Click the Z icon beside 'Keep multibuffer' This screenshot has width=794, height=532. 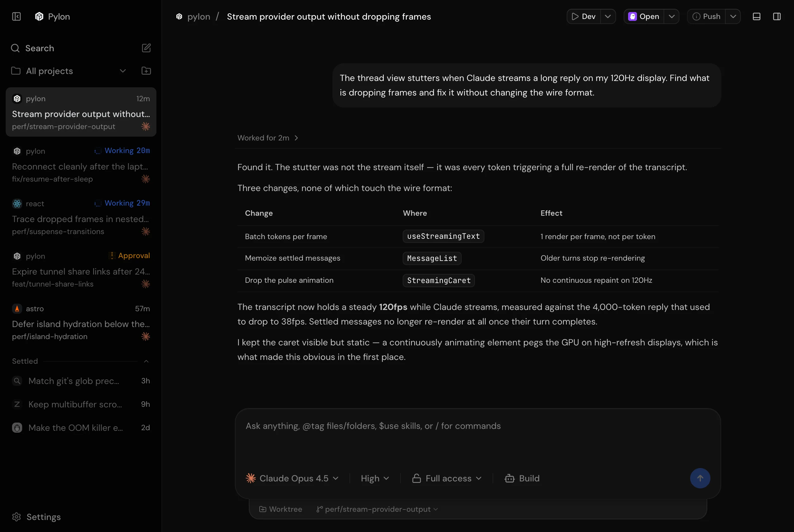tap(17, 405)
